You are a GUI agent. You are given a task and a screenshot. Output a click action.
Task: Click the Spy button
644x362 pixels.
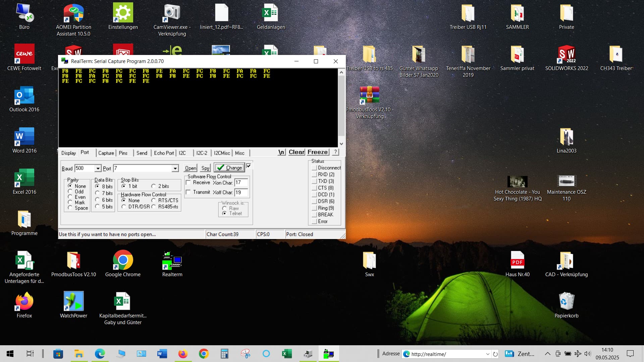pos(205,168)
